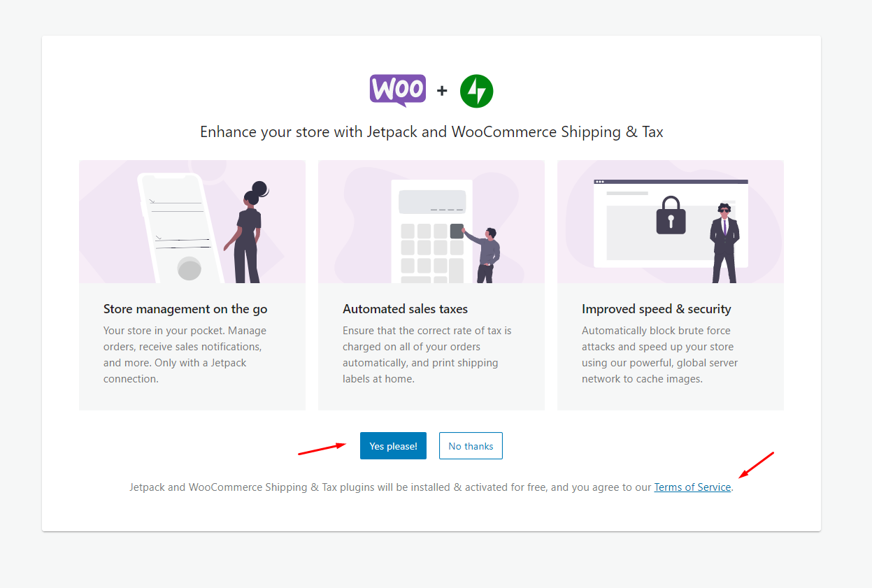Viewport: 872px width, 588px height.
Task: Click the woman figure beside the phone
Action: tap(249, 234)
